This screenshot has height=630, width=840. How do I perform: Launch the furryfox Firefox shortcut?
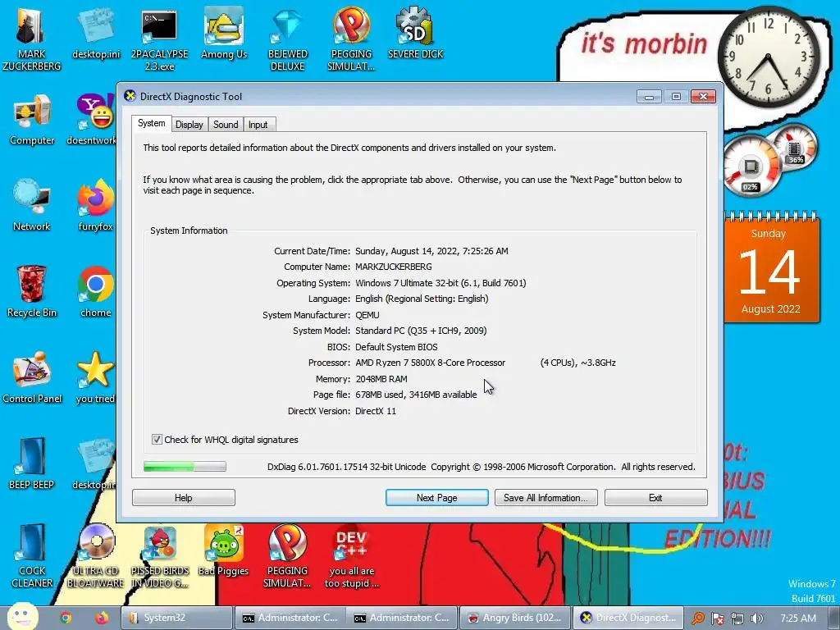tap(95, 206)
